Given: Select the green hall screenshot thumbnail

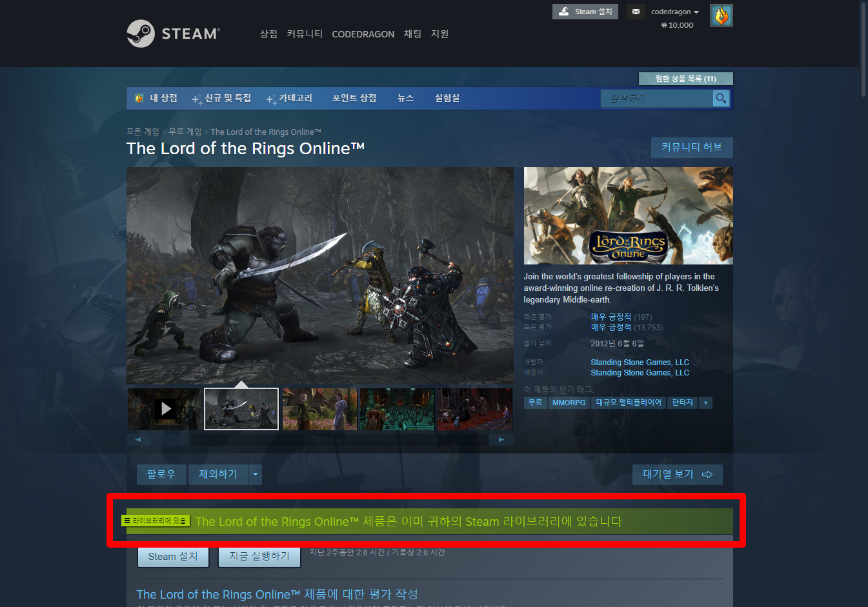Looking at the screenshot, I should coord(397,408).
